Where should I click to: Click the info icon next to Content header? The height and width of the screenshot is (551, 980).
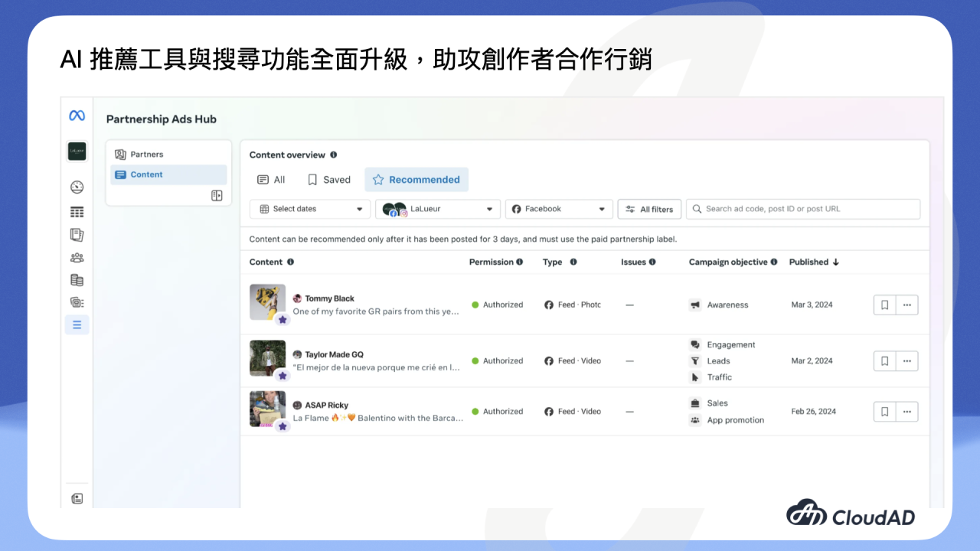[290, 262]
